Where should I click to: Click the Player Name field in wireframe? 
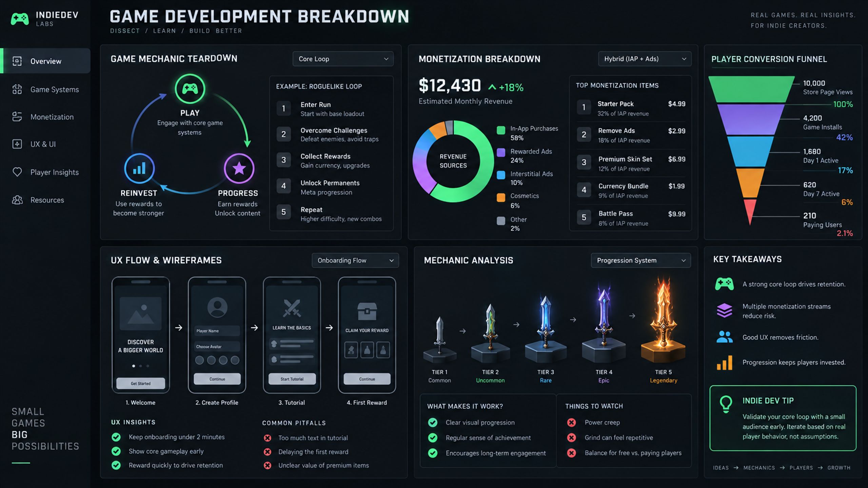[x=217, y=331]
